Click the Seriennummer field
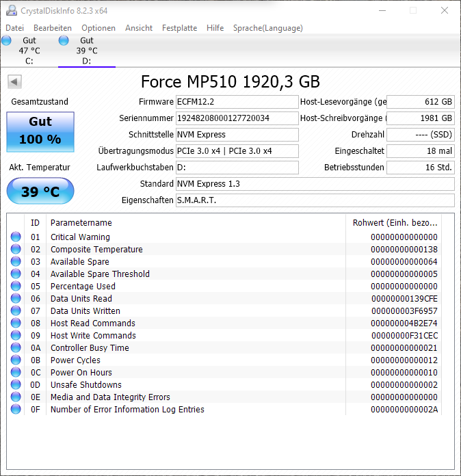Image resolution: width=461 pixels, height=476 pixels. (237, 118)
